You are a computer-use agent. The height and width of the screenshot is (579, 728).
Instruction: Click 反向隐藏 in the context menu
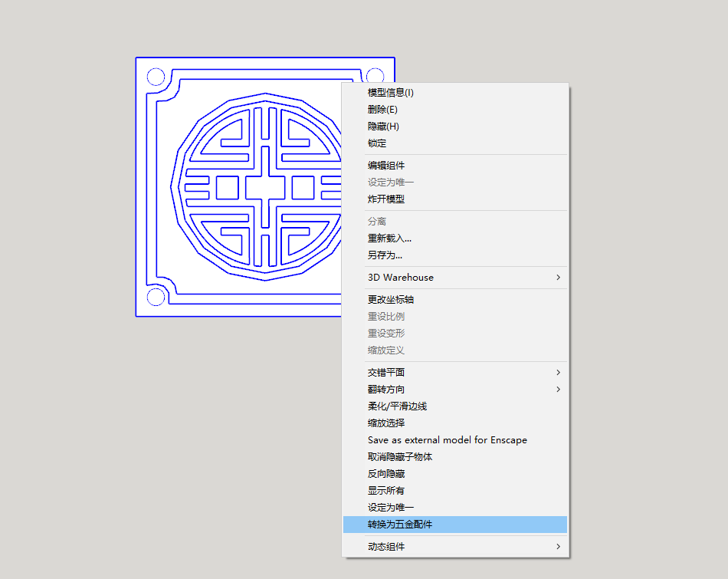point(386,474)
